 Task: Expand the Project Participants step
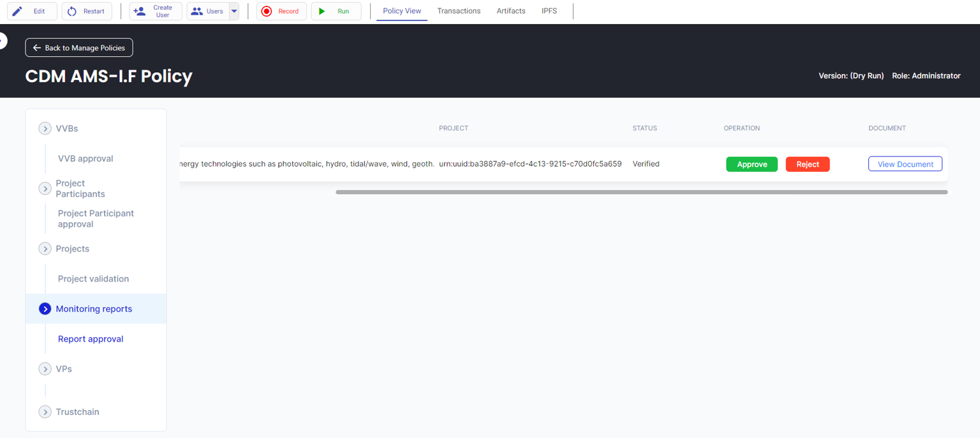(x=45, y=188)
